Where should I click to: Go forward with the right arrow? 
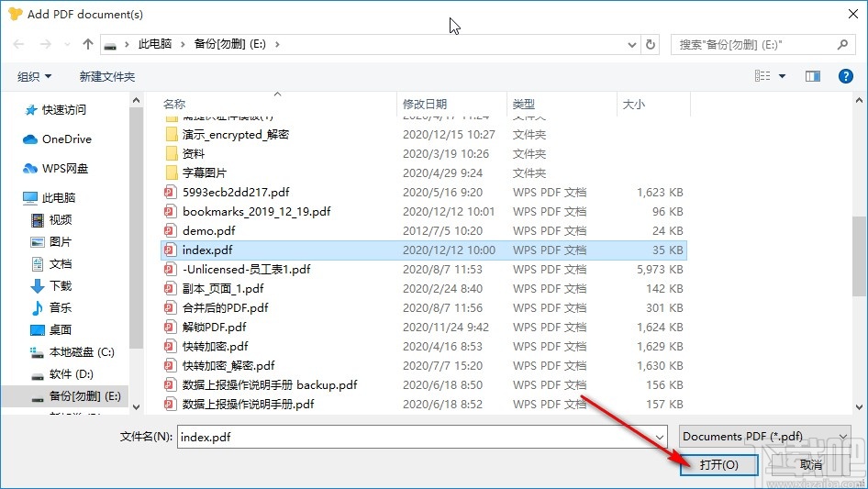pyautogui.click(x=45, y=44)
